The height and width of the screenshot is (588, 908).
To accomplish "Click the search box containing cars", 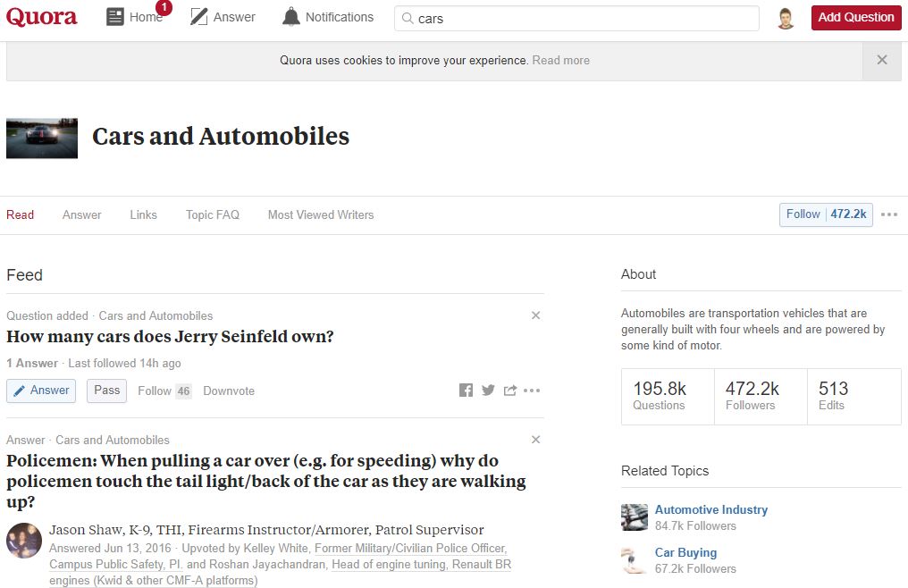I will pos(576,19).
